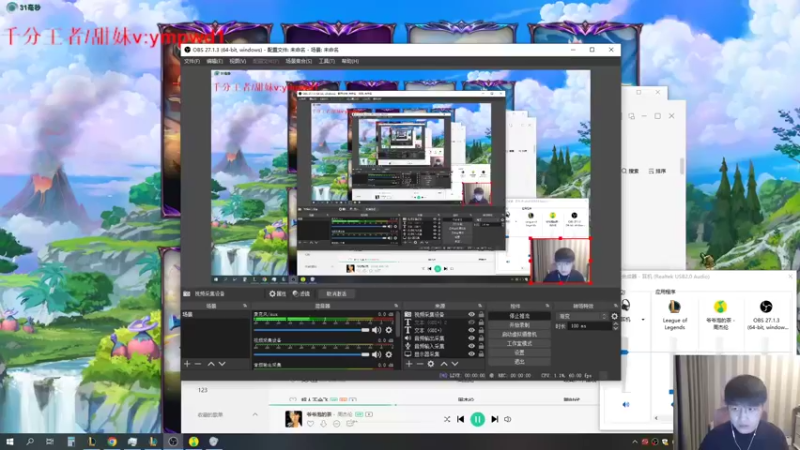The height and width of the screenshot is (450, 800).
Task: Mute speaker in the volume mixer window
Action: click(626, 405)
